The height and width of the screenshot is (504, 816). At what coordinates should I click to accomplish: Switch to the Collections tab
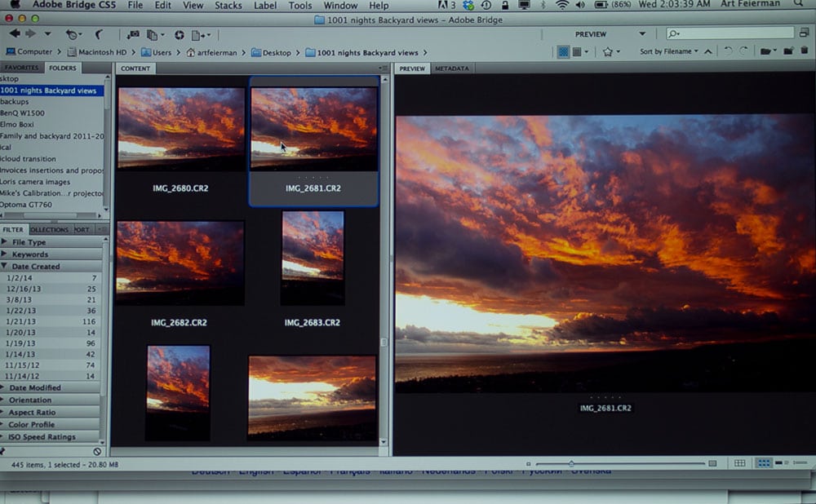point(50,229)
